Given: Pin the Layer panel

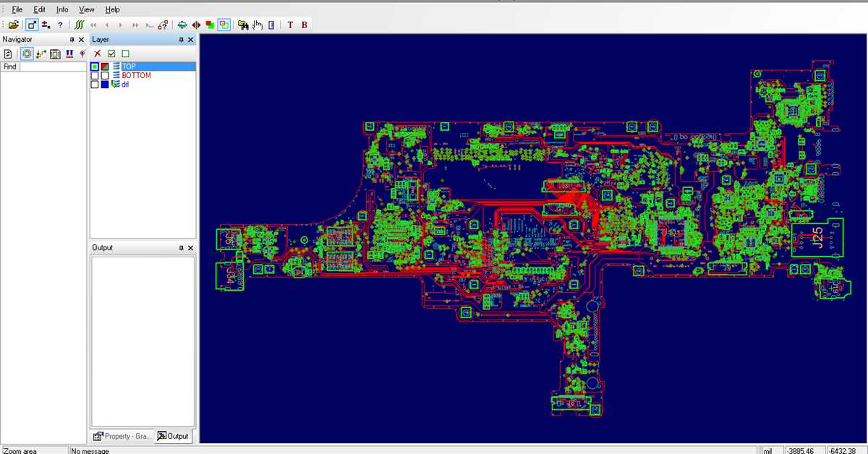Looking at the screenshot, I should [x=181, y=40].
